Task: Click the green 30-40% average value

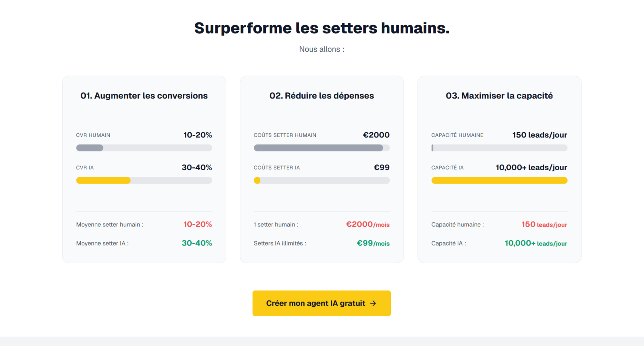Action: [197, 243]
